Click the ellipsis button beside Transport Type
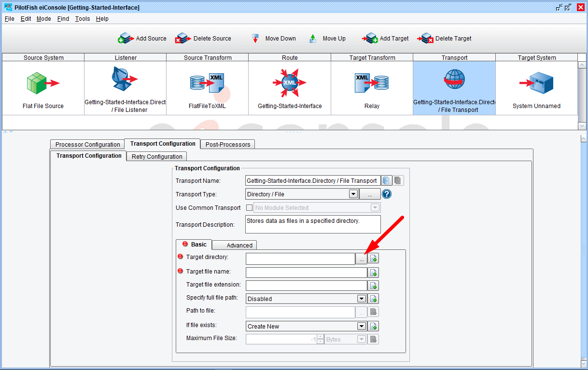588x370 pixels. 370,194
